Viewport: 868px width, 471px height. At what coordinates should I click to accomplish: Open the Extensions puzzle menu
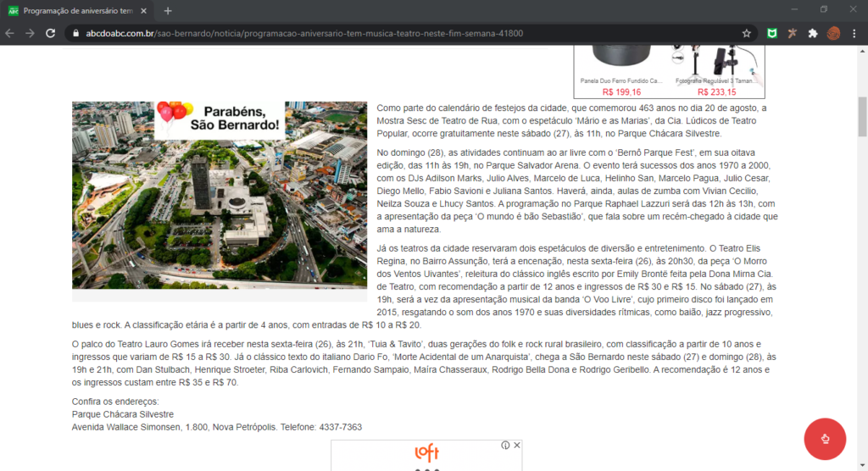[x=813, y=33]
